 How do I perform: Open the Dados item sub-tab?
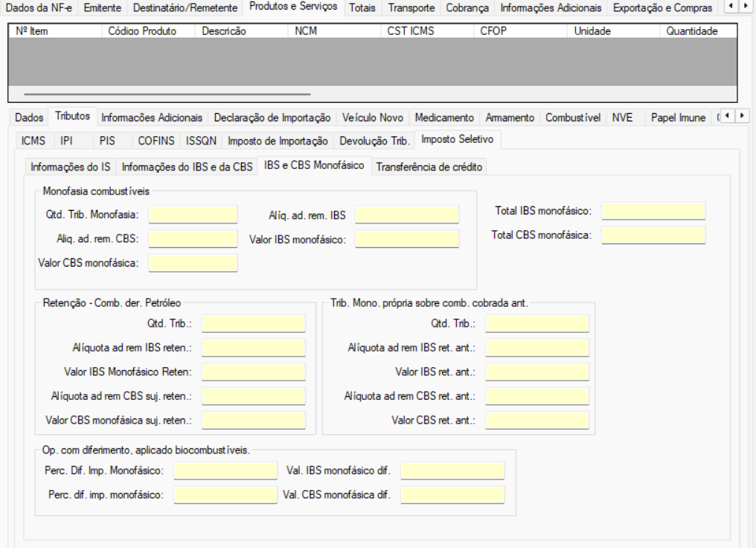[x=29, y=118]
